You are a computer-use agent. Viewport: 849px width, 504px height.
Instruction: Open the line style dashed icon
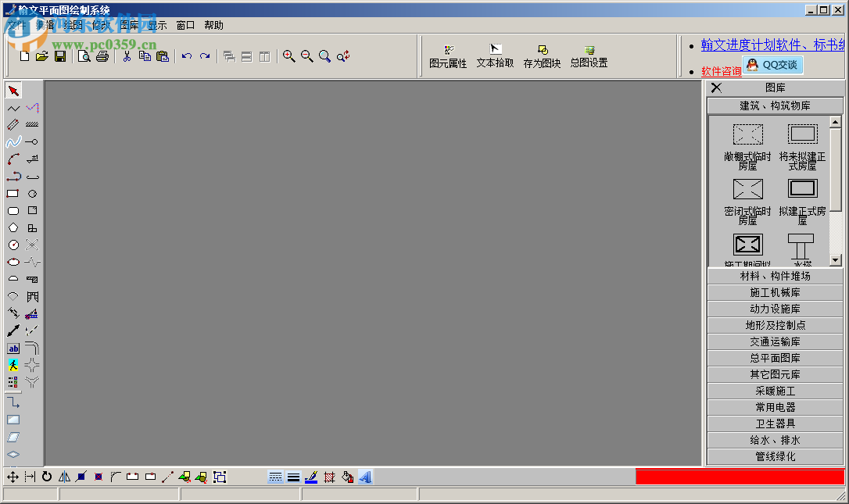276,477
